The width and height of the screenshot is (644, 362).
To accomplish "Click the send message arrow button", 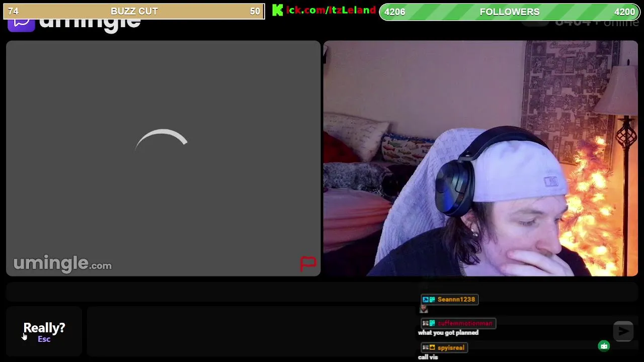I will pos(623,331).
